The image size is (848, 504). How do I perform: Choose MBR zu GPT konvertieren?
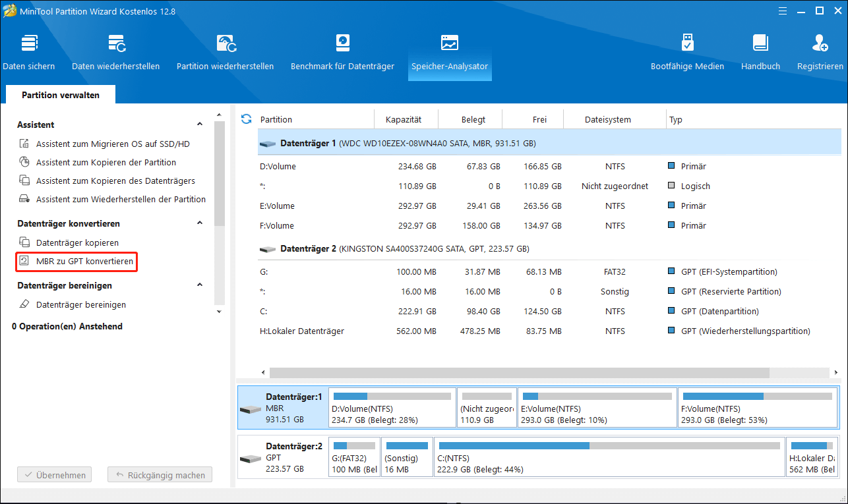[76, 262]
